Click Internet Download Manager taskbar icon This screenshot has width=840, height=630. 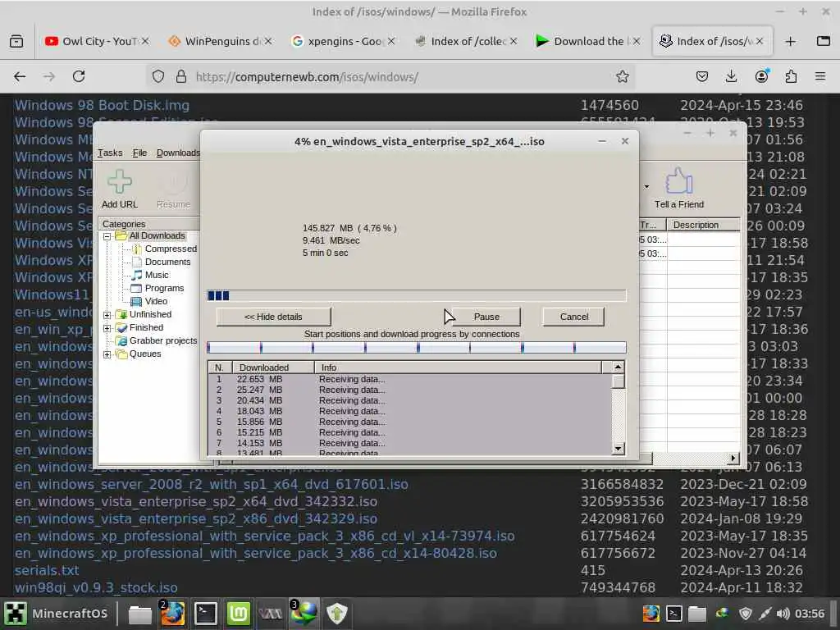304,614
